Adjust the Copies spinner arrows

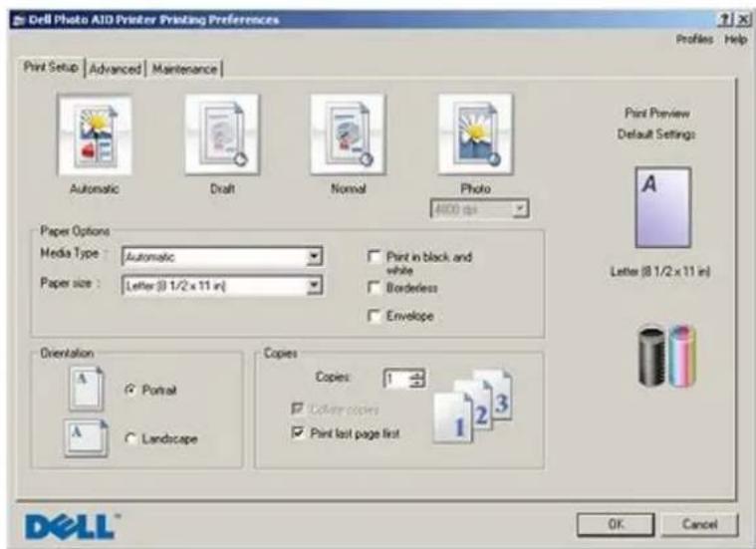417,379
